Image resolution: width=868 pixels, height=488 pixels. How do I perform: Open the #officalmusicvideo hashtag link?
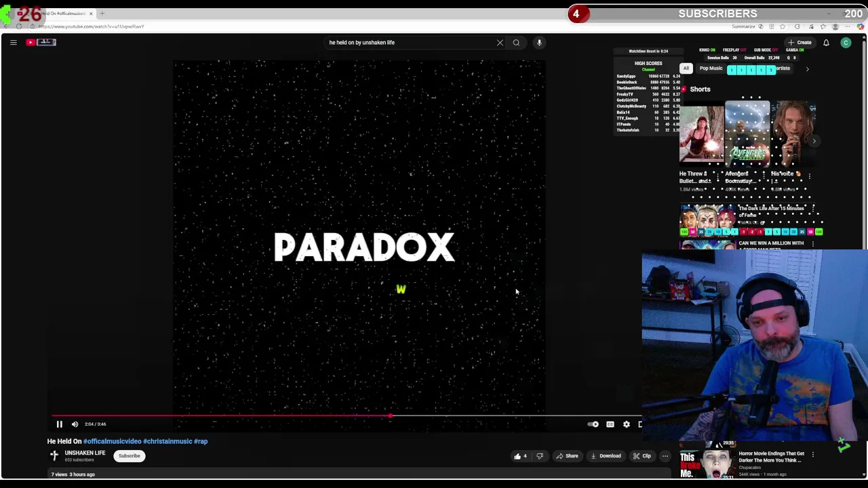click(x=112, y=441)
